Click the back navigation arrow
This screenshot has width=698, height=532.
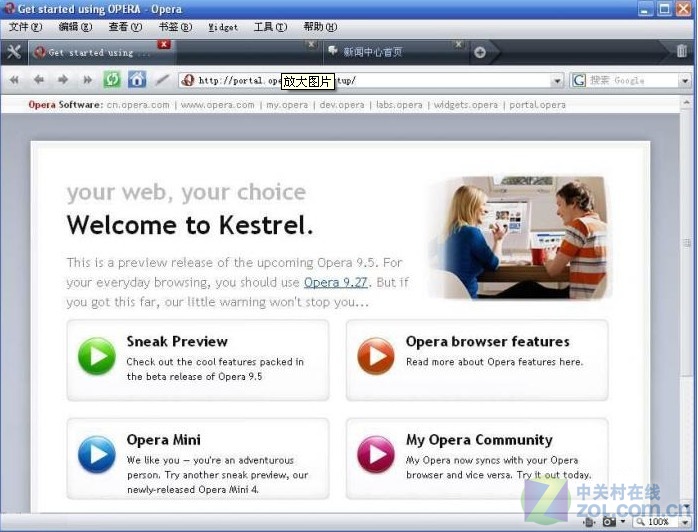(x=39, y=80)
